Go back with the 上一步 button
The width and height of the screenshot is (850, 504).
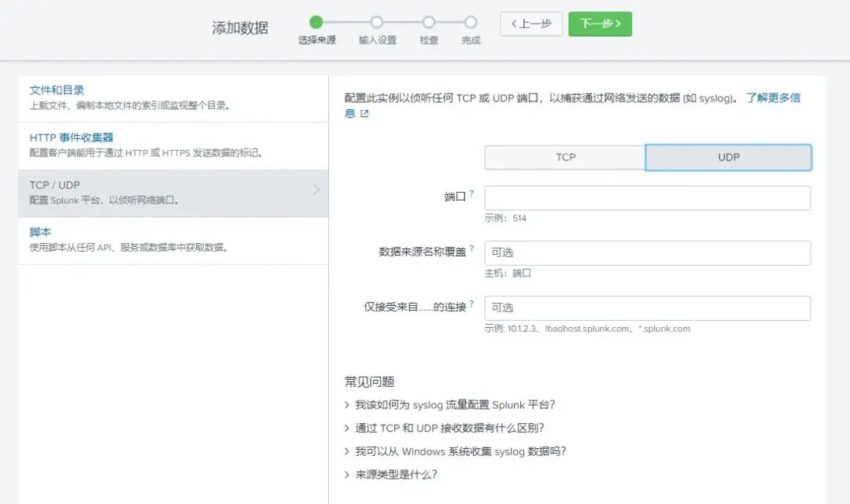point(531,24)
